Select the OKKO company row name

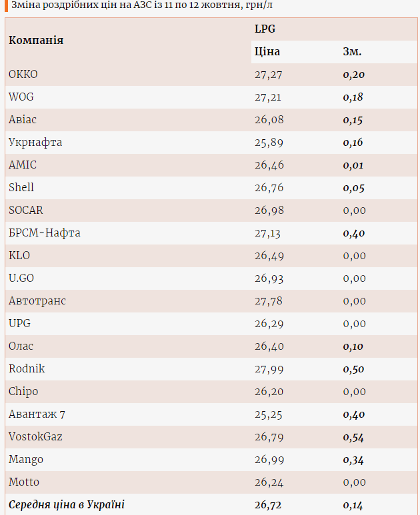point(23,75)
